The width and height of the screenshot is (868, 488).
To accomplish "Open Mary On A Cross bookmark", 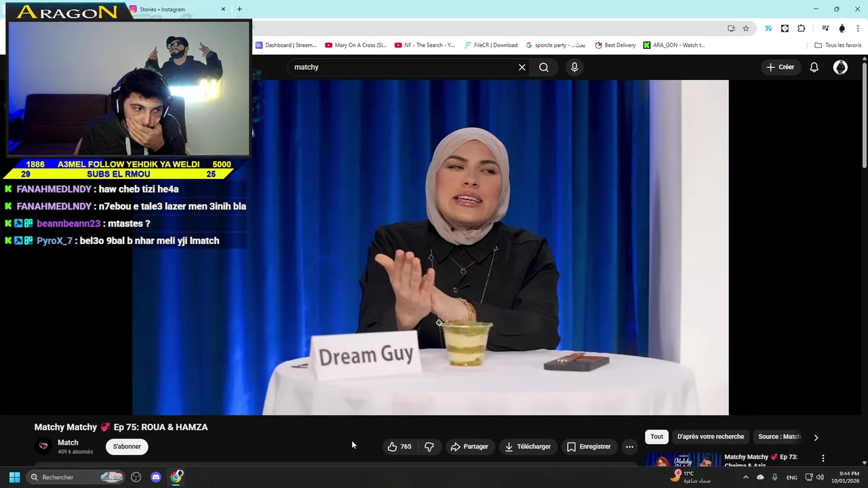I will click(355, 45).
